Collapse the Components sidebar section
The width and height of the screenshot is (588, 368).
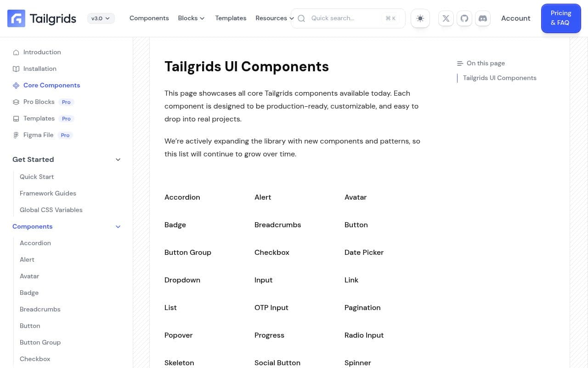[x=118, y=226]
